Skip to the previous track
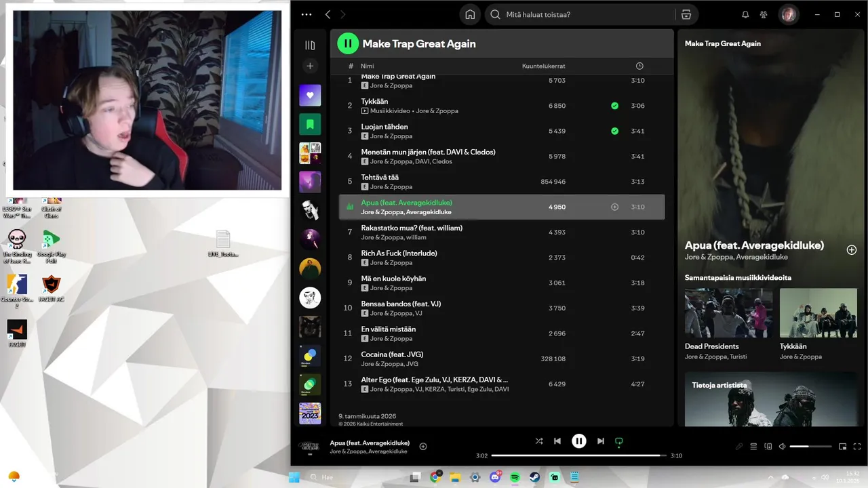 (x=557, y=441)
